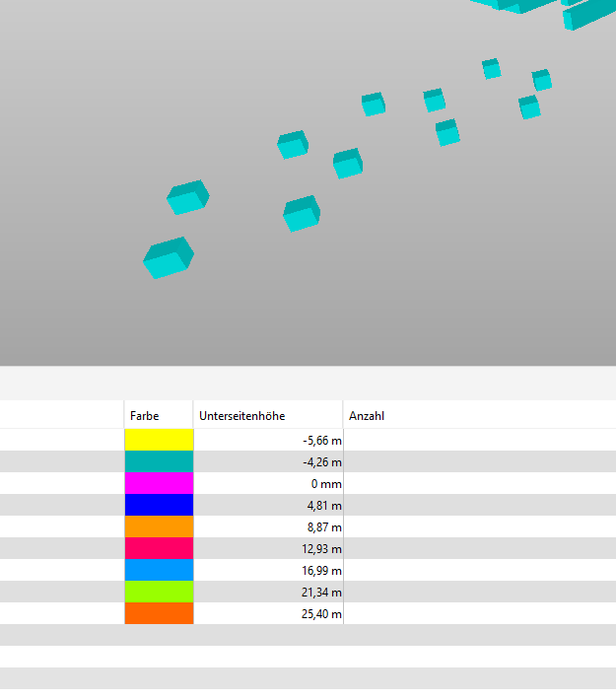616x700 pixels.
Task: Sort by the Unterseitenhöhe column header
Action: pyautogui.click(x=268, y=415)
